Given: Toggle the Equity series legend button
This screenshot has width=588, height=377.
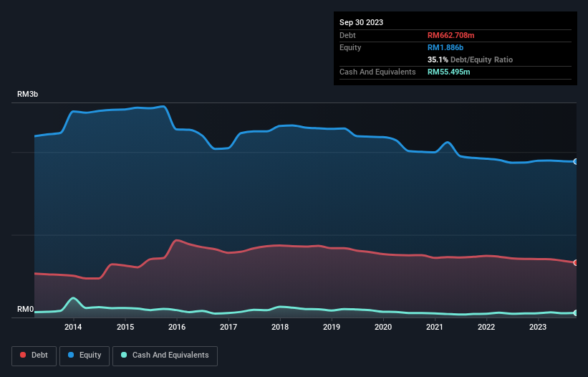Looking at the screenshot, I should click(x=85, y=355).
